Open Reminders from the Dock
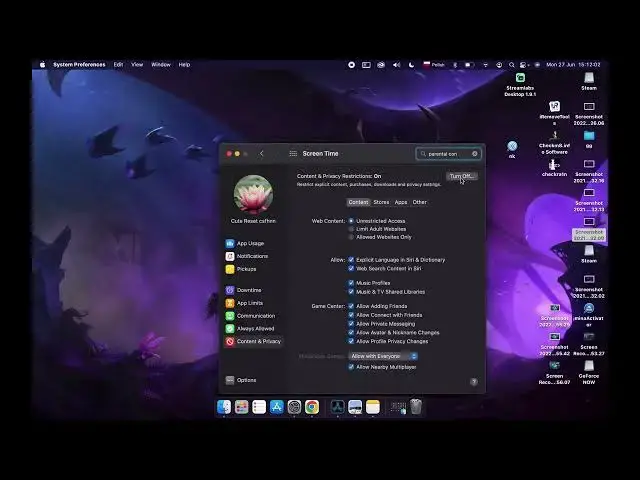 point(259,407)
